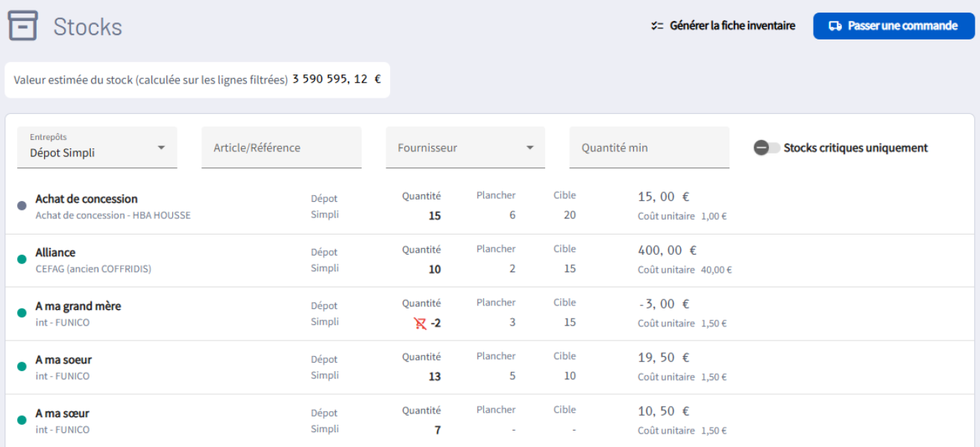
Task: Click into the Quantité min field
Action: (649, 148)
